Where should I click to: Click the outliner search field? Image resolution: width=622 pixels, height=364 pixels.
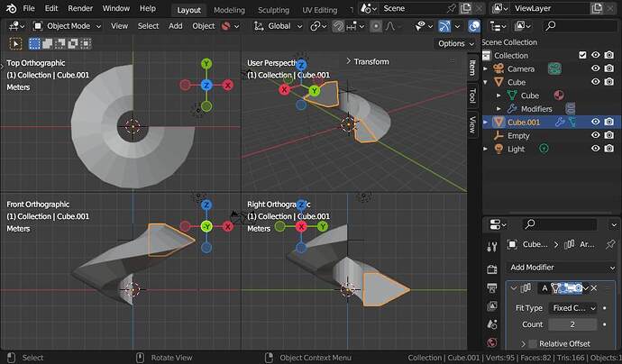pyautogui.click(x=581, y=26)
